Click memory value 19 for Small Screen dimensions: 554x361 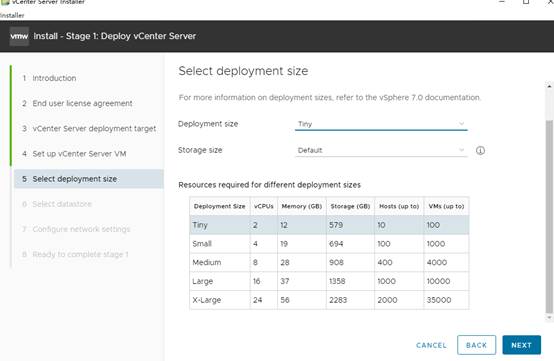pos(284,244)
